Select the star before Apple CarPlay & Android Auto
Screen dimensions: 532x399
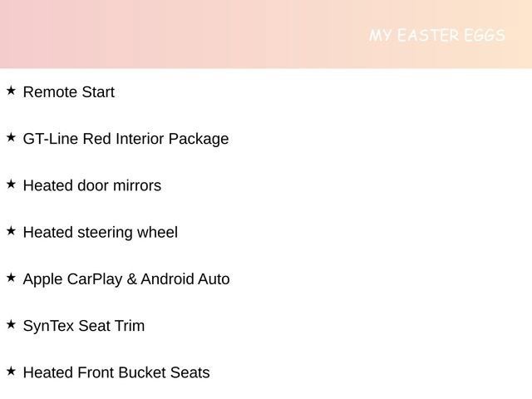click(11, 277)
